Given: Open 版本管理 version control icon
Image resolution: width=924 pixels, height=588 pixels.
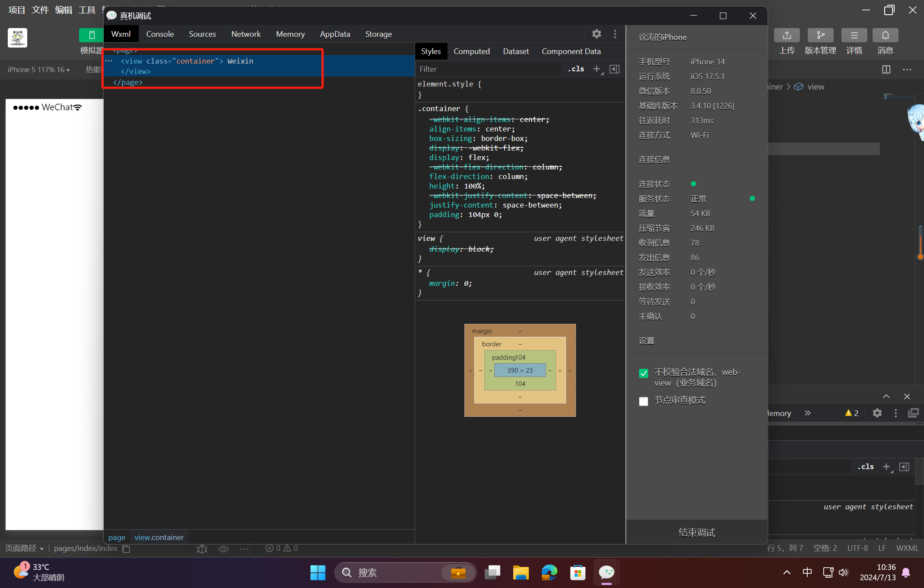Looking at the screenshot, I should click(820, 35).
